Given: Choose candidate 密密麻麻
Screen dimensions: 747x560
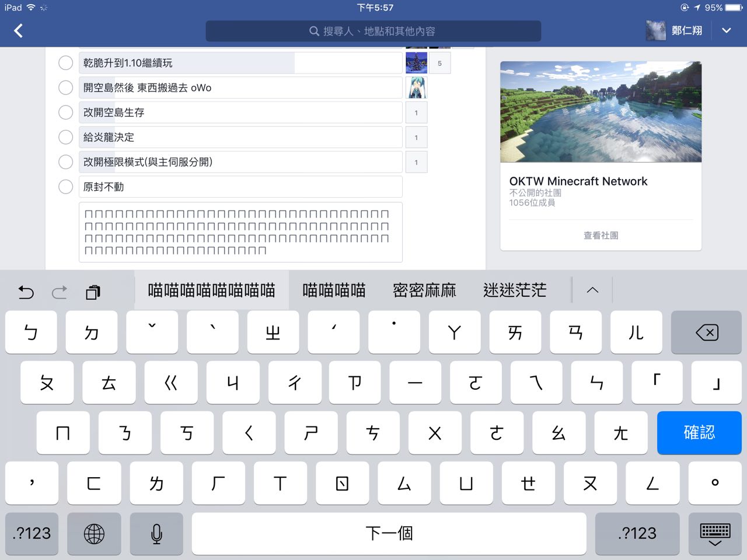Looking at the screenshot, I should (x=424, y=290).
